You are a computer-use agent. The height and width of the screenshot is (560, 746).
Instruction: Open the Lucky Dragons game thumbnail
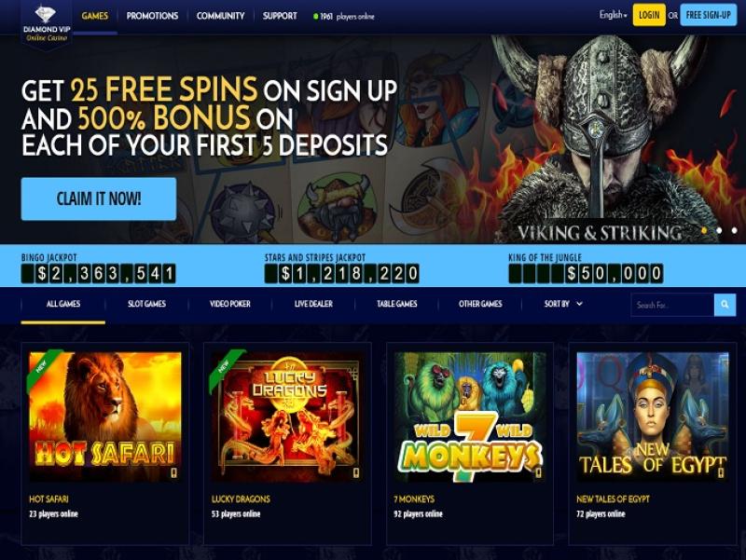tap(287, 417)
